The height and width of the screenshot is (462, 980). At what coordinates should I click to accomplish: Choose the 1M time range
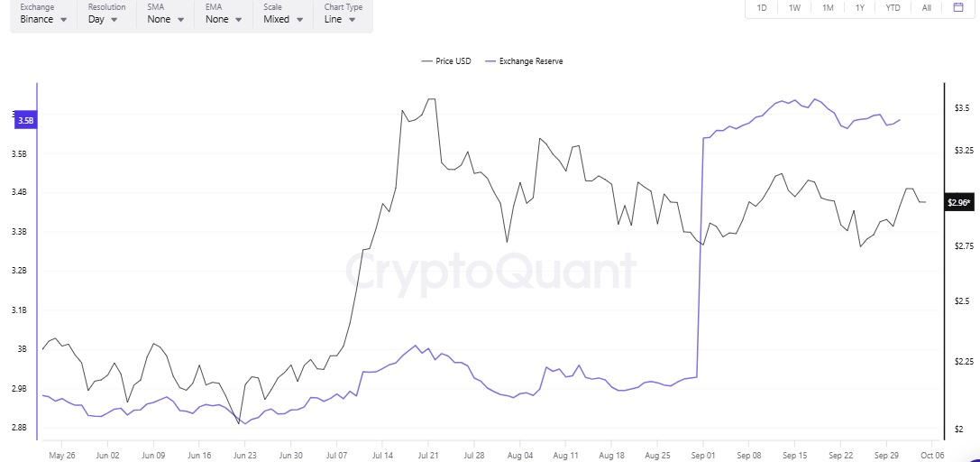tap(828, 8)
